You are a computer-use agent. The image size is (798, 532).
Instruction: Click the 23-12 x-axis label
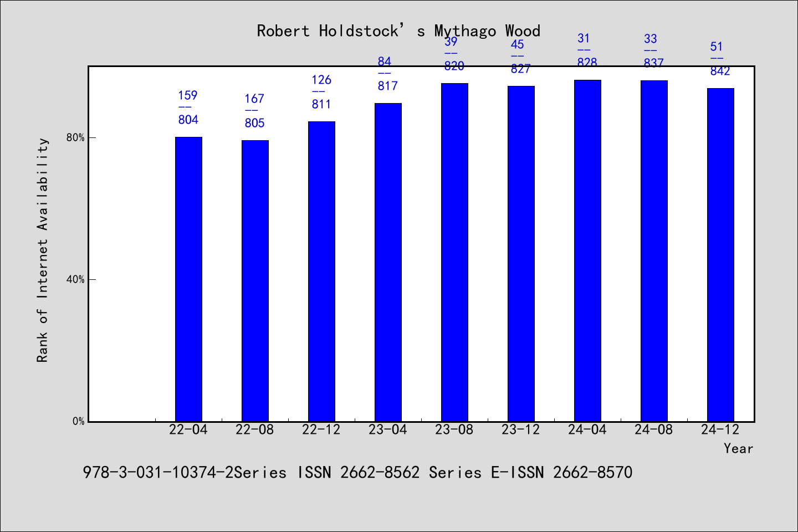point(521,429)
